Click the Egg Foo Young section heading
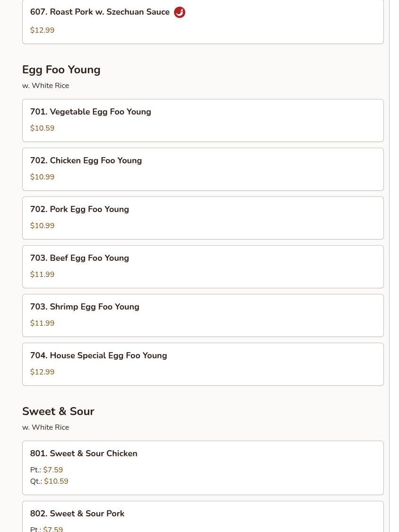Image resolution: width=399 pixels, height=532 pixels. pos(61,70)
